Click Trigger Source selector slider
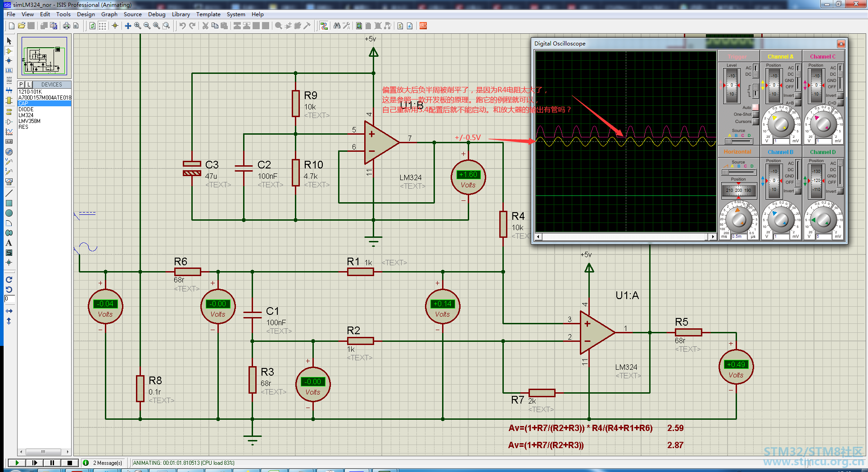The height and width of the screenshot is (472, 868). coord(738,141)
